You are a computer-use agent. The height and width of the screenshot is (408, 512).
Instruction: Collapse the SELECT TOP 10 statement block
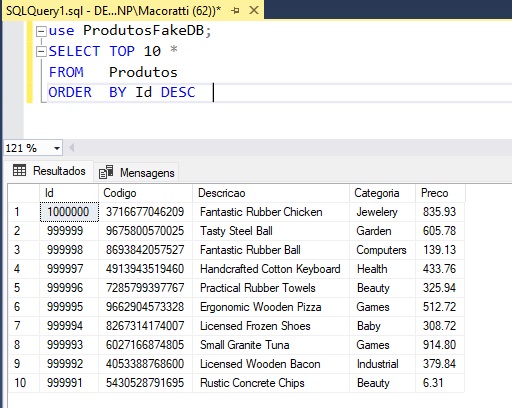point(41,52)
